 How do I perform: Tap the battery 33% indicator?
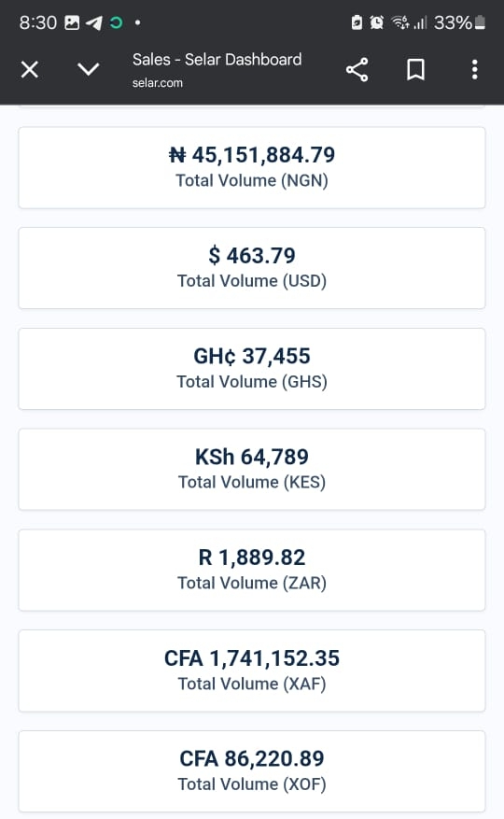click(459, 22)
